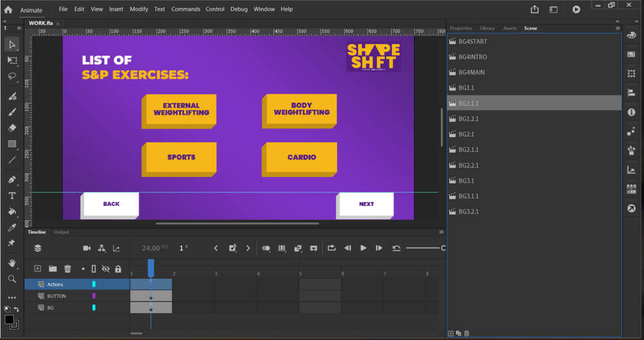644x340 pixels.
Task: Toggle show all layers as outlines
Action: click(93, 269)
